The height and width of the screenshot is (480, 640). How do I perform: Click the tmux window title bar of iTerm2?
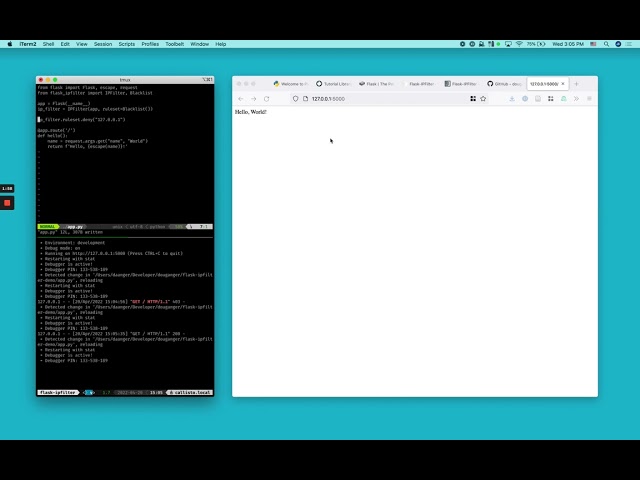[125, 80]
